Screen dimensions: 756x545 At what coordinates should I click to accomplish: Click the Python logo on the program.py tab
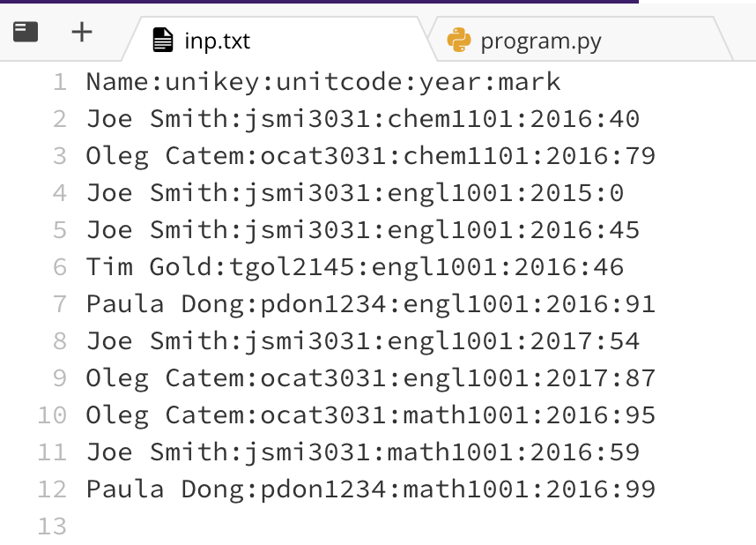457,40
